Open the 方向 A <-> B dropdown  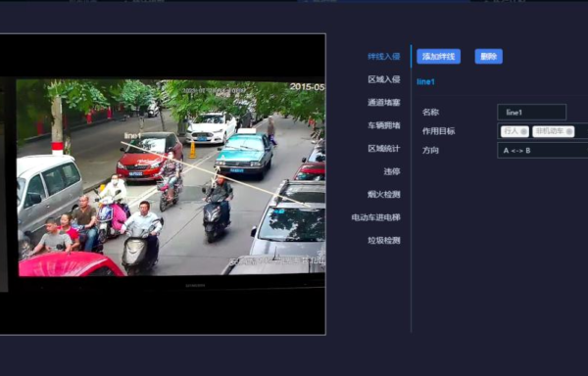542,151
